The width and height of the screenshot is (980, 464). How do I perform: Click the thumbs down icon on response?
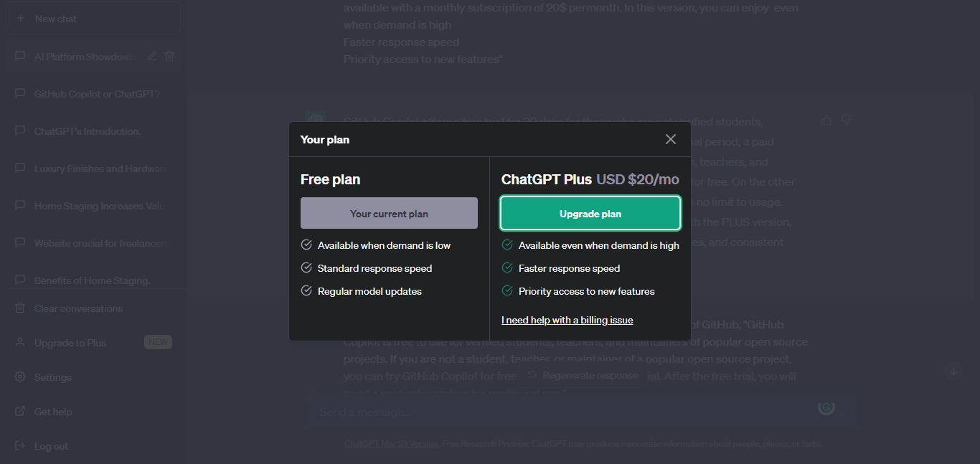coord(846,120)
